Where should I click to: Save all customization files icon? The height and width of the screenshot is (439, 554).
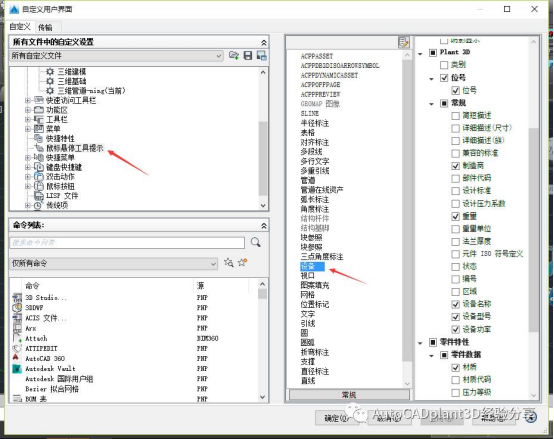coord(248,55)
